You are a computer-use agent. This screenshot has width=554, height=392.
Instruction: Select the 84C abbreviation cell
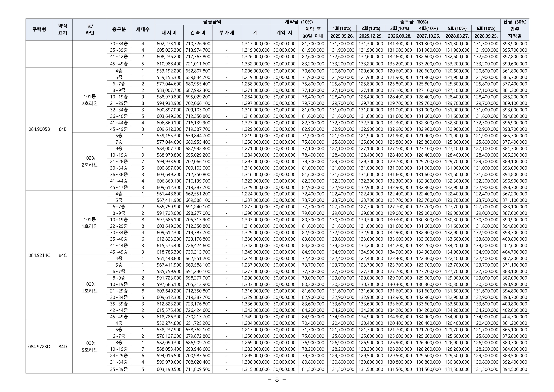tap(63, 255)
